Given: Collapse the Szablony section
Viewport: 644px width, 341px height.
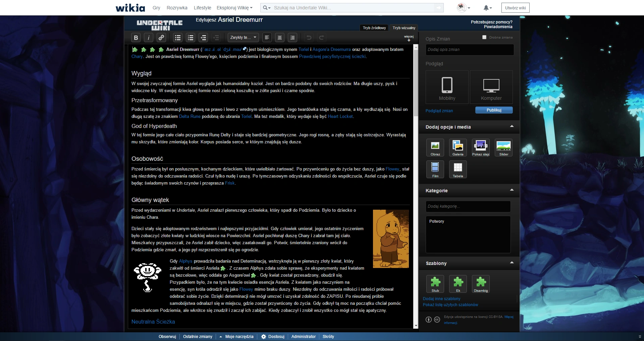Looking at the screenshot, I should pyautogui.click(x=512, y=263).
